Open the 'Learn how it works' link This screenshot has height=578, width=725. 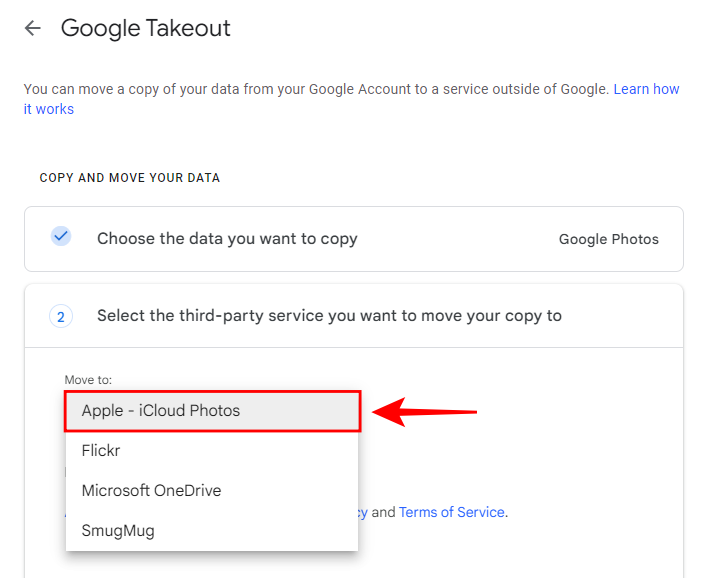click(x=646, y=90)
